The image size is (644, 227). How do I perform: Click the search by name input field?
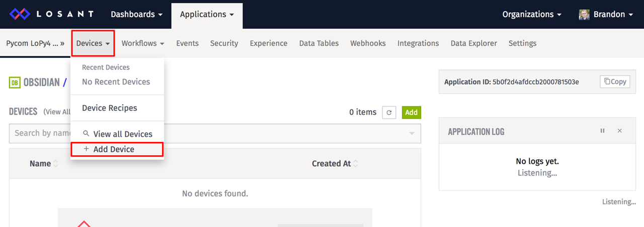pyautogui.click(x=215, y=133)
